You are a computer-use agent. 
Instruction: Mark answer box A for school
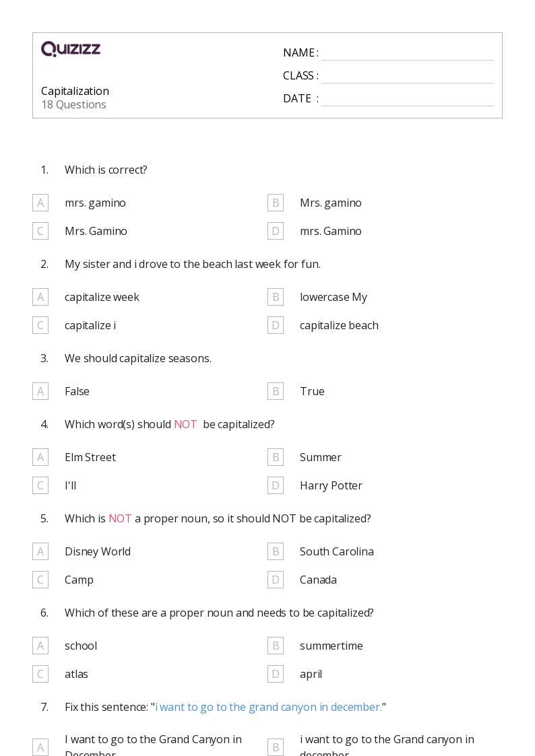tap(40, 646)
